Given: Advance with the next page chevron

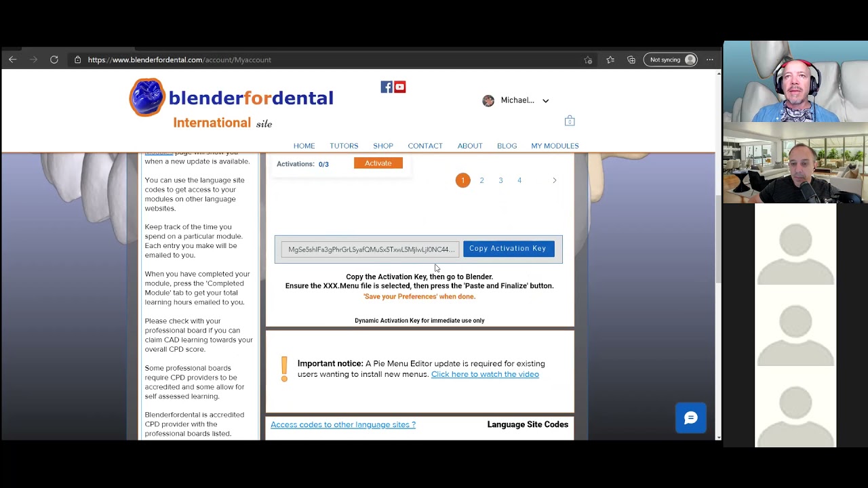Looking at the screenshot, I should coord(554,180).
